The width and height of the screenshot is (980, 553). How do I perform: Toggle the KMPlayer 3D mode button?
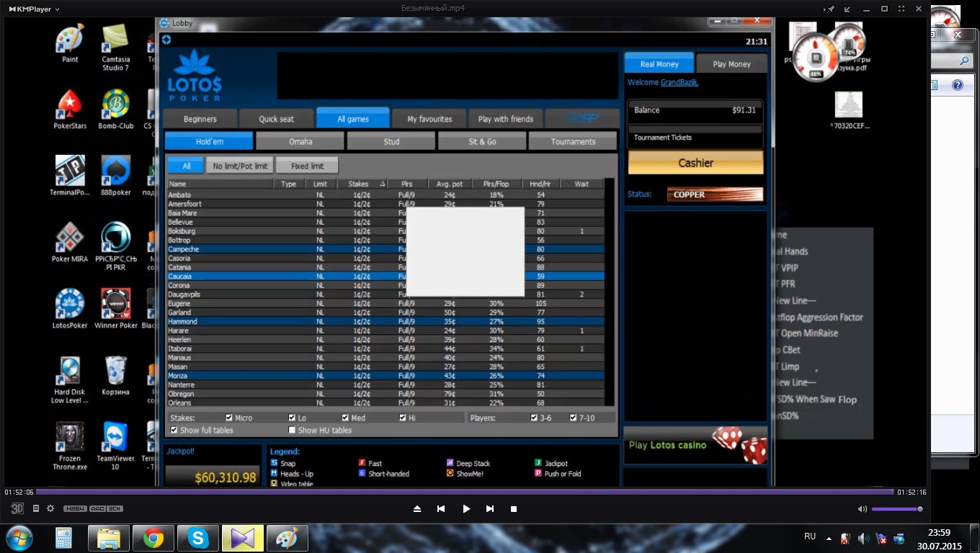[17, 508]
